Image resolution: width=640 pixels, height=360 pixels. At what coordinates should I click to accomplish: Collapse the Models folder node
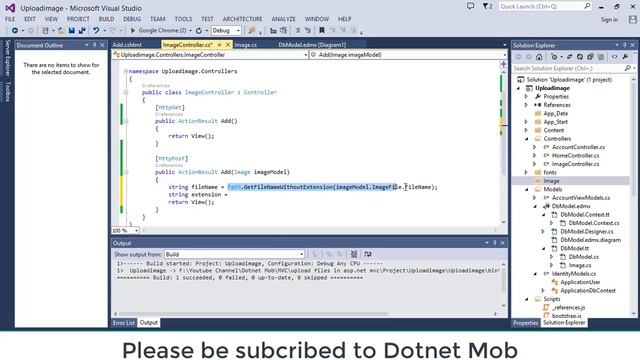pos(526,190)
